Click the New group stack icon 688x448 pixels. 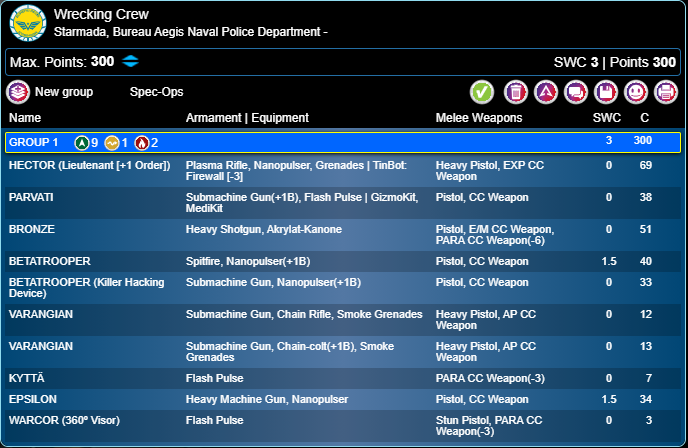pos(18,92)
